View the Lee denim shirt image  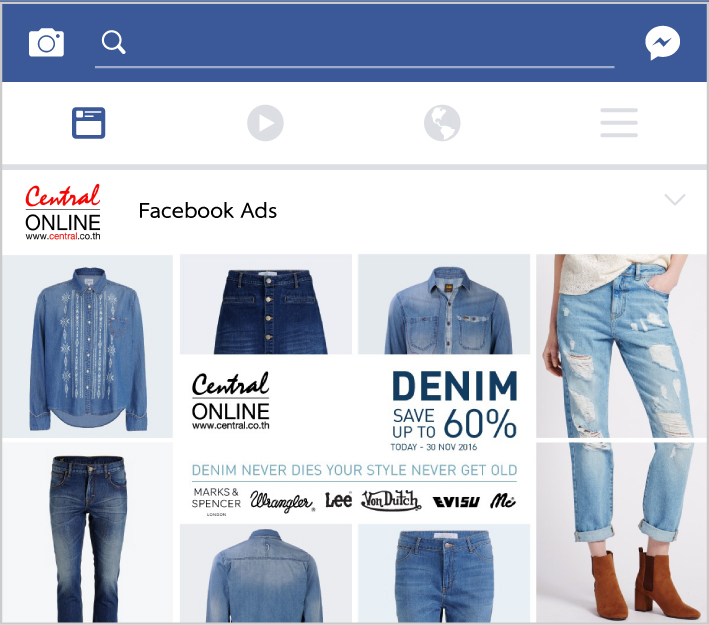pyautogui.click(x=444, y=304)
